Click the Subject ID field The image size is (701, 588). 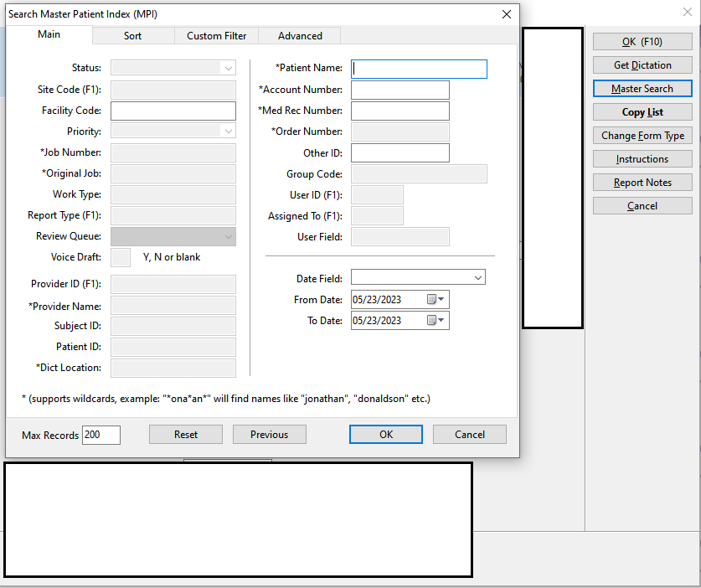(x=173, y=327)
